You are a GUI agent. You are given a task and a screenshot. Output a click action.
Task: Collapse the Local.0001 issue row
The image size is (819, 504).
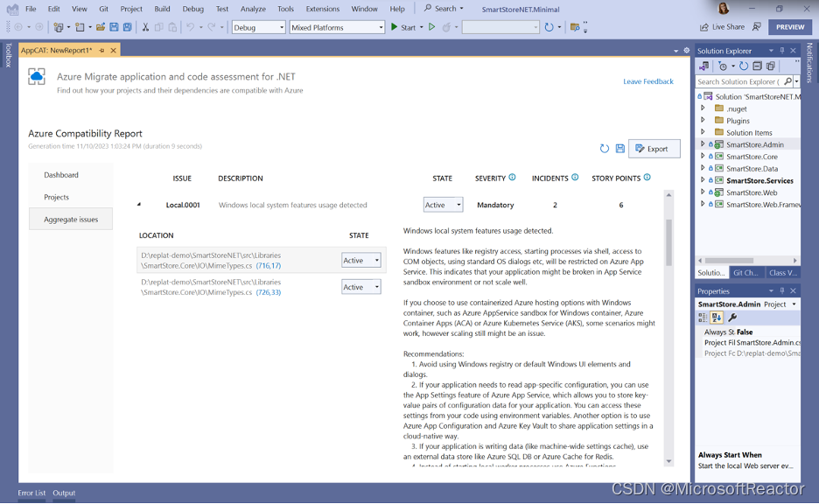point(139,205)
